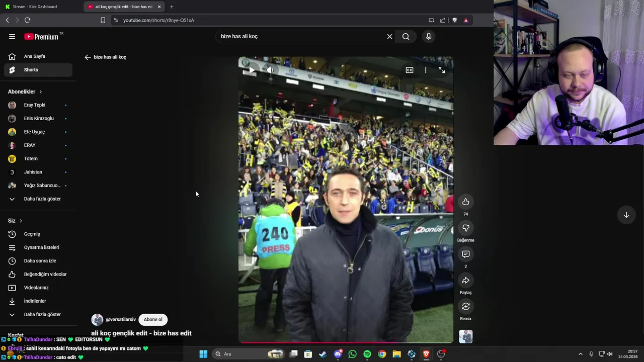Open Oynatma listeleri
Viewport: 644px width, 362px height.
tap(38, 247)
